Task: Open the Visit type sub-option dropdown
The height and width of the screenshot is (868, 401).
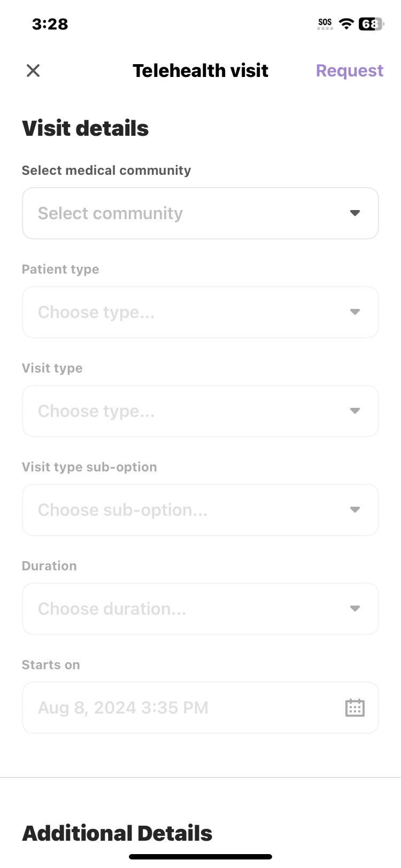Action: point(200,510)
